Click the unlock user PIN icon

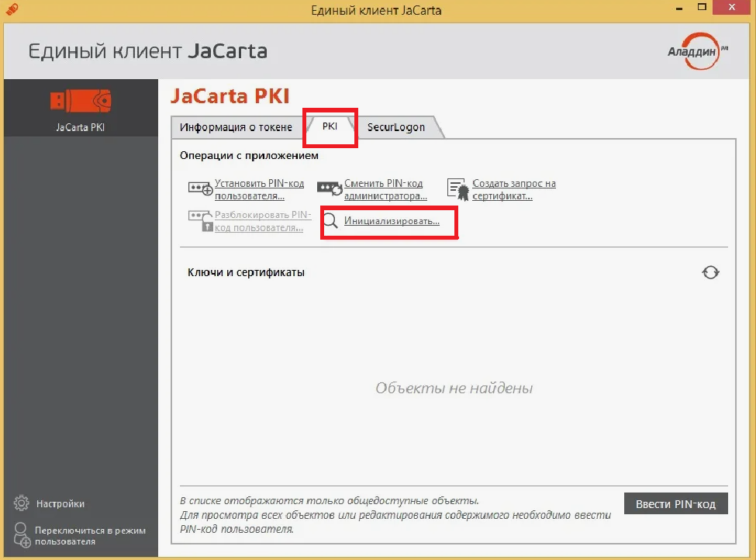tap(200, 221)
